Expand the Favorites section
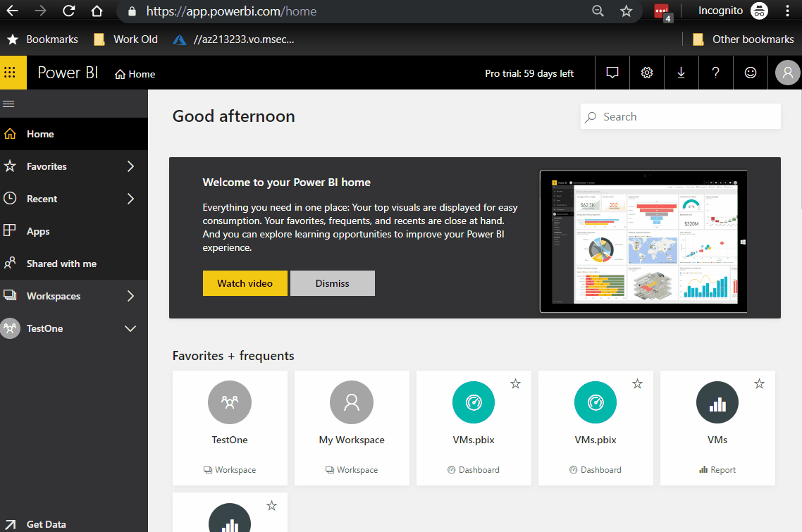The image size is (802, 532). pos(130,166)
